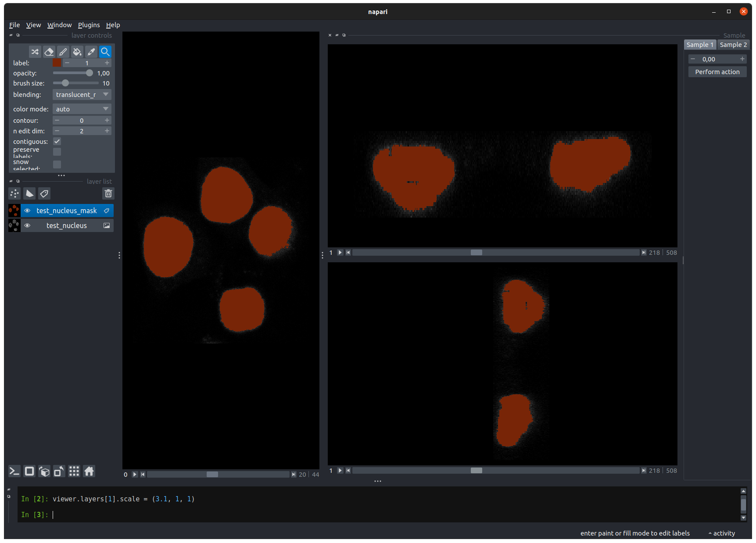Increase the contour value
This screenshot has width=756, height=543.
[107, 120]
